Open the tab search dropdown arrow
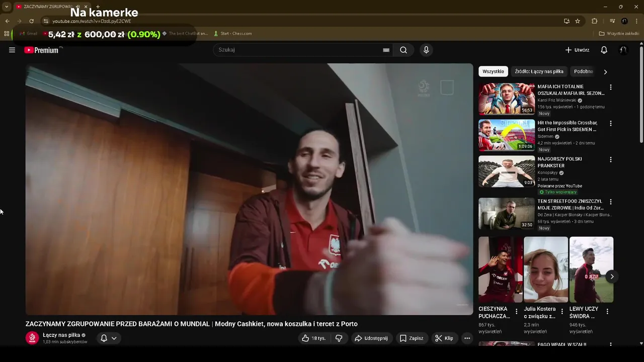Screen dimensions: 644x362 (x=7, y=7)
